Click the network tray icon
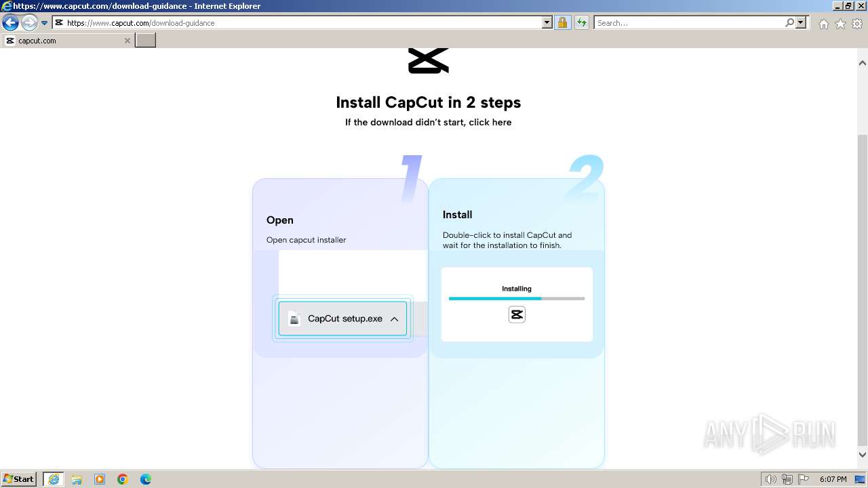This screenshot has height=488, width=868. tap(787, 479)
